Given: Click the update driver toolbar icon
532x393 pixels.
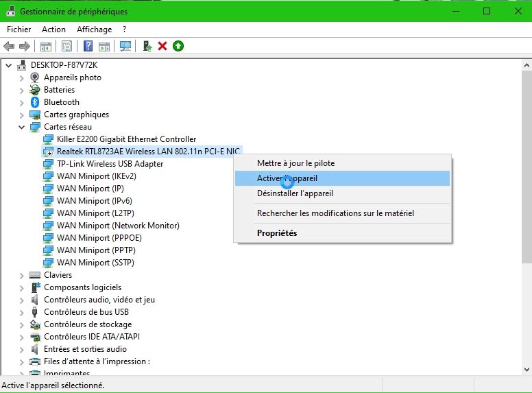Looking at the screenshot, I should [x=147, y=46].
